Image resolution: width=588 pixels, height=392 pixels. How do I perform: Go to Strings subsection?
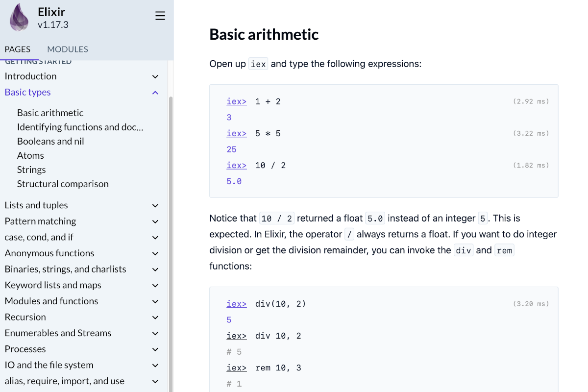coord(31,170)
